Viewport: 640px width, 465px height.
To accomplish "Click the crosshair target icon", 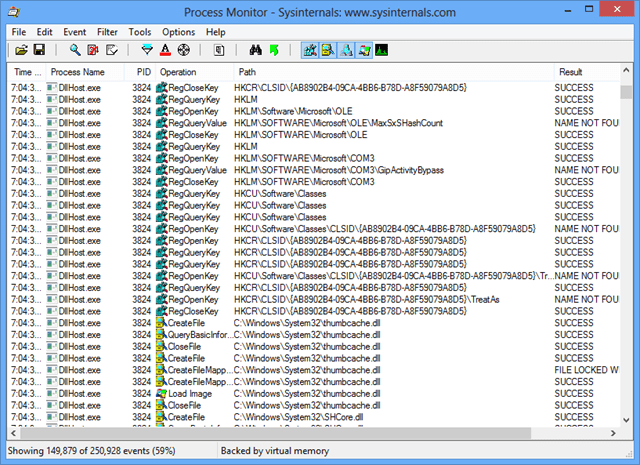I will [x=183, y=50].
